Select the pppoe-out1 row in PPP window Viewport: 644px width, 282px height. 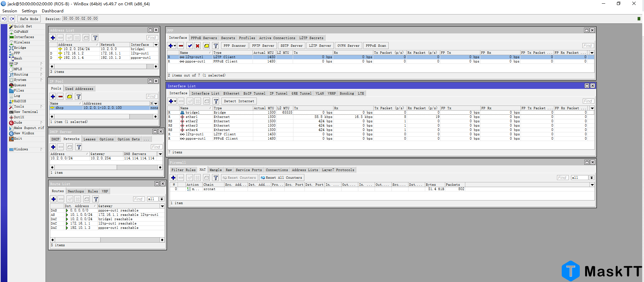pyautogui.click(x=380, y=61)
